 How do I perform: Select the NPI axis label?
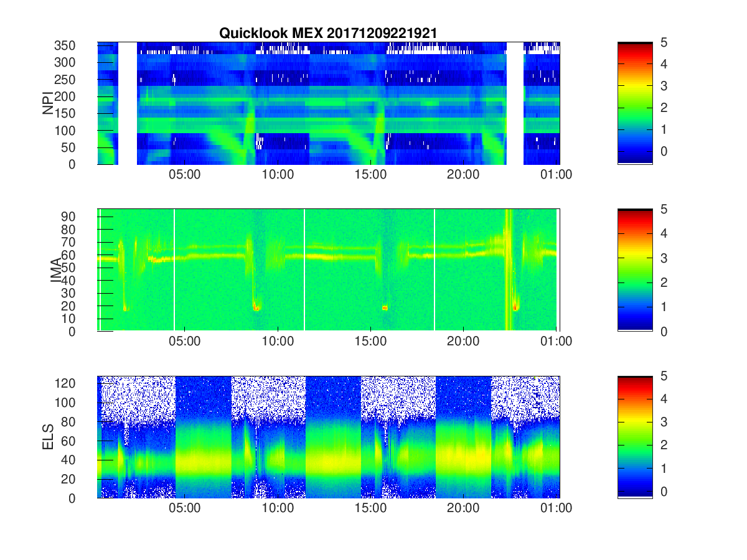tap(48, 103)
